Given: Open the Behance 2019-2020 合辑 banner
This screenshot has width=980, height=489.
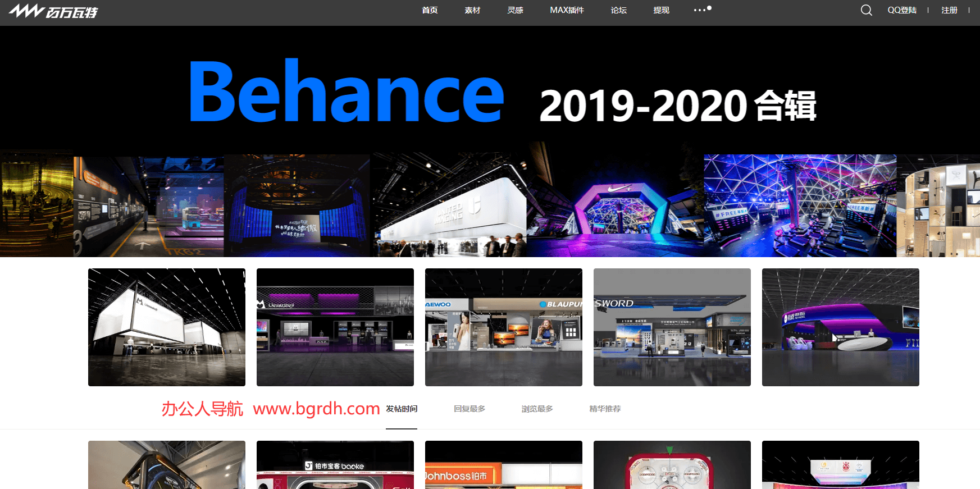Looking at the screenshot, I should point(490,140).
